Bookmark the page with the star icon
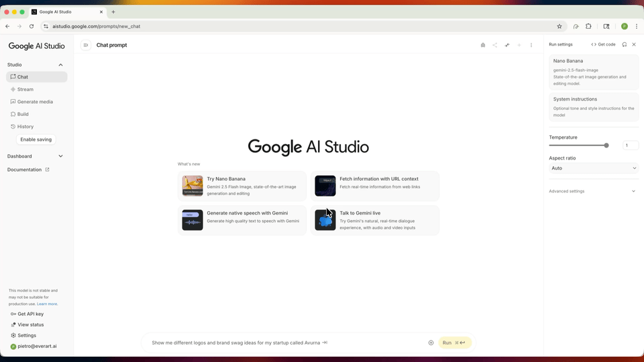The width and height of the screenshot is (644, 362). (559, 26)
